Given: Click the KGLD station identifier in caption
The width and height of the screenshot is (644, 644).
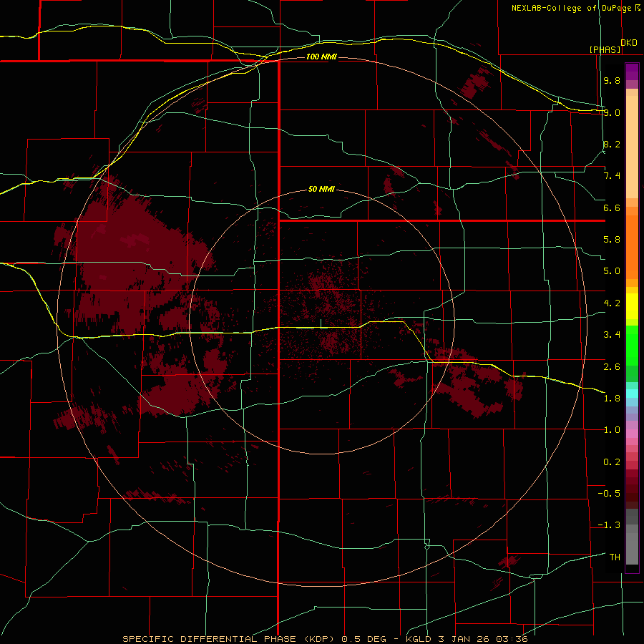Looking at the screenshot, I should point(419,639).
